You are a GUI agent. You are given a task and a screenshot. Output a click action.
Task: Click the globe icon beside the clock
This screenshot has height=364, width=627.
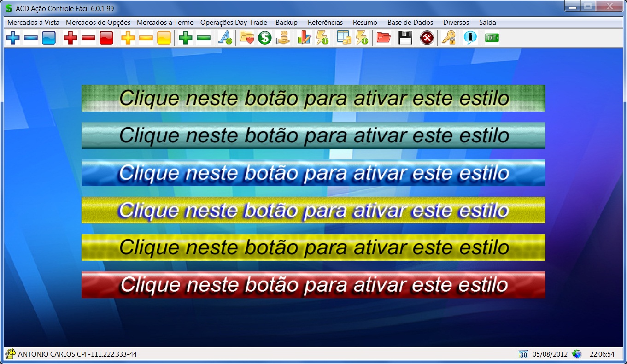point(576,354)
